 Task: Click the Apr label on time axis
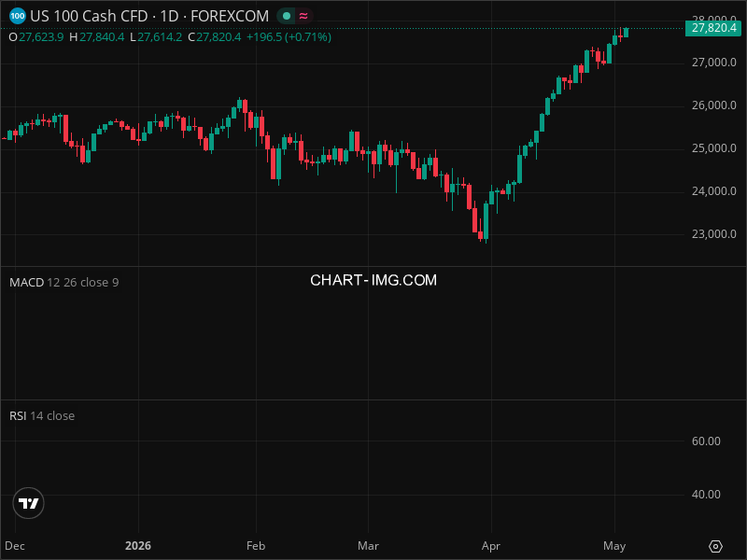(x=491, y=546)
